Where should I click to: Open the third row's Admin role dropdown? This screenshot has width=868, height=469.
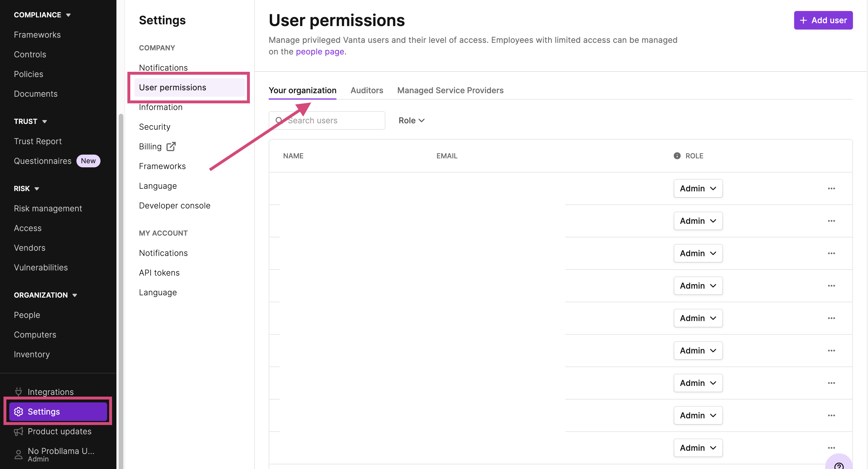[x=698, y=253]
